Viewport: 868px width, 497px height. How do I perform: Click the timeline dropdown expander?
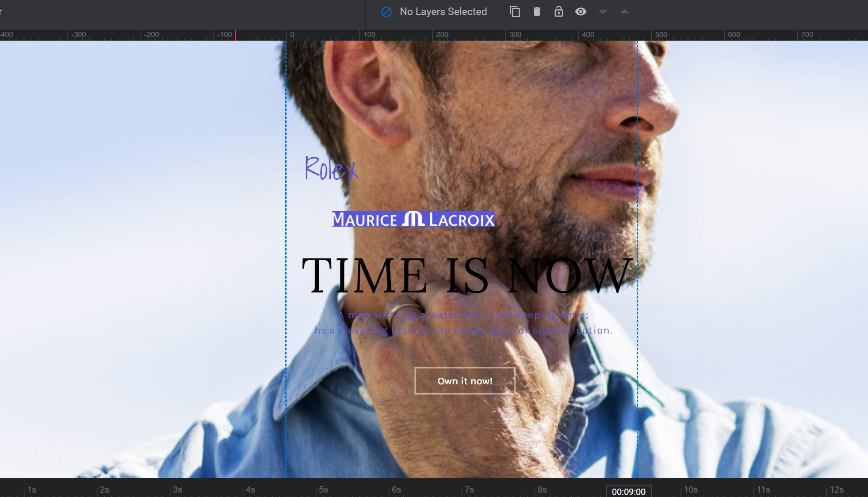click(x=603, y=11)
